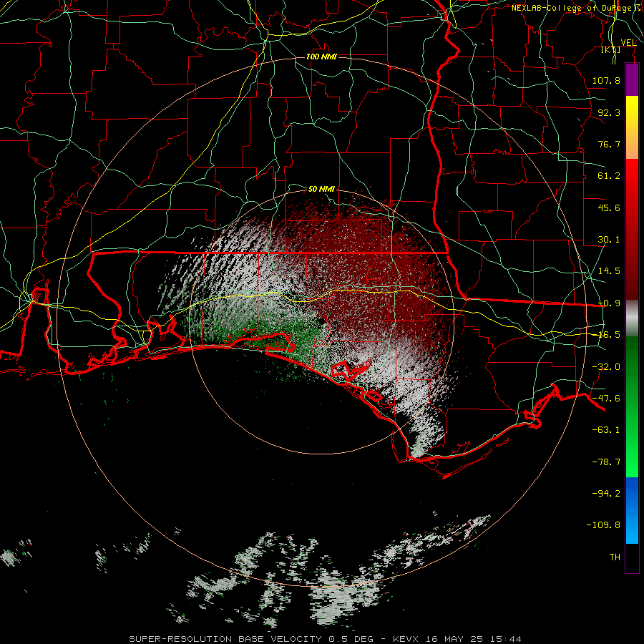644x644 pixels.
Task: Pick the yellow segment of velocity color bar
Action: [x=632, y=111]
